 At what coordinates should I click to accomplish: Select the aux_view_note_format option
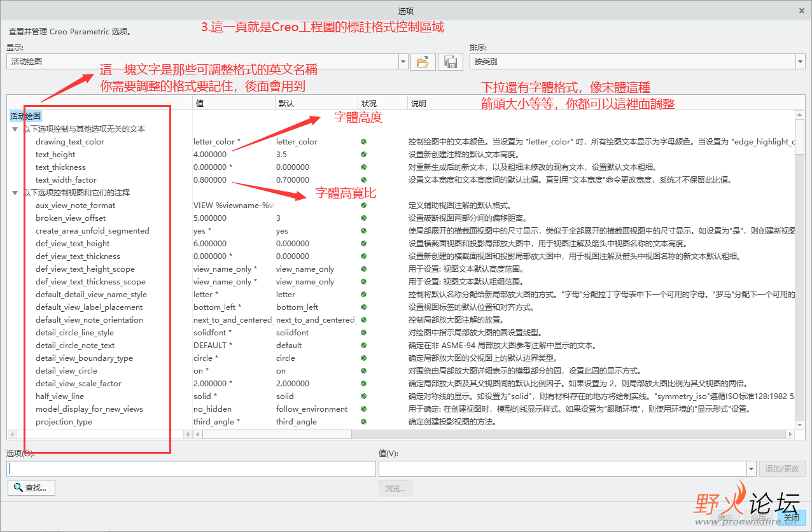(x=76, y=206)
